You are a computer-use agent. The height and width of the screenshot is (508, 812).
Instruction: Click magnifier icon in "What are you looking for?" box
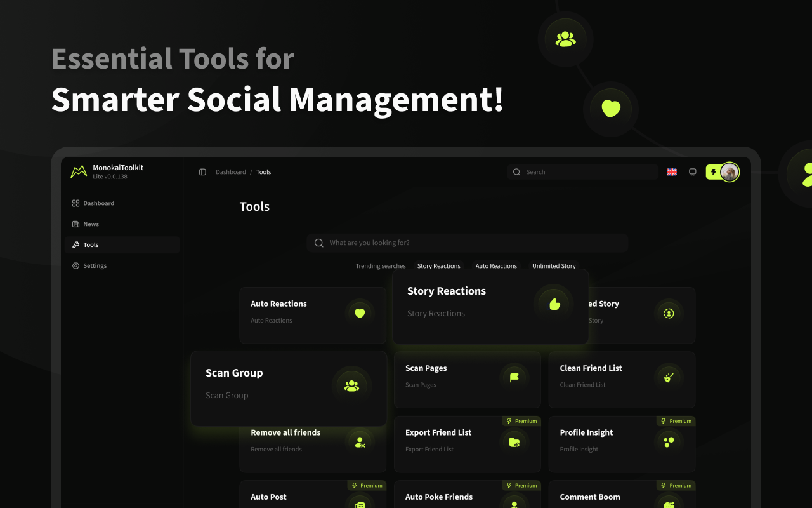point(319,243)
